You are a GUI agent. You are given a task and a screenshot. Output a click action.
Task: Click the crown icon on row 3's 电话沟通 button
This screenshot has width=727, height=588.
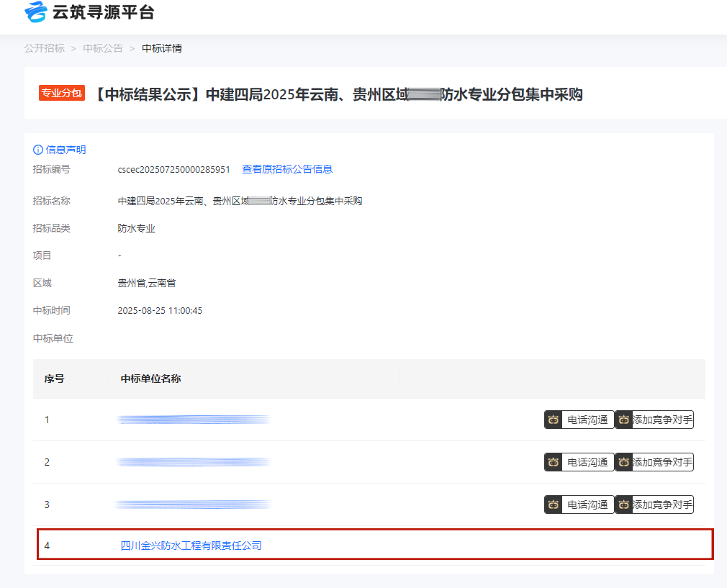(x=553, y=505)
